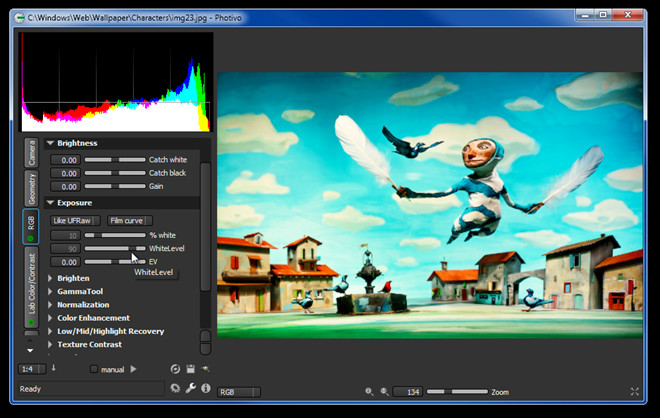This screenshot has height=418, width=660.
Task: Click the WhiteLevel slider
Action: click(x=115, y=248)
